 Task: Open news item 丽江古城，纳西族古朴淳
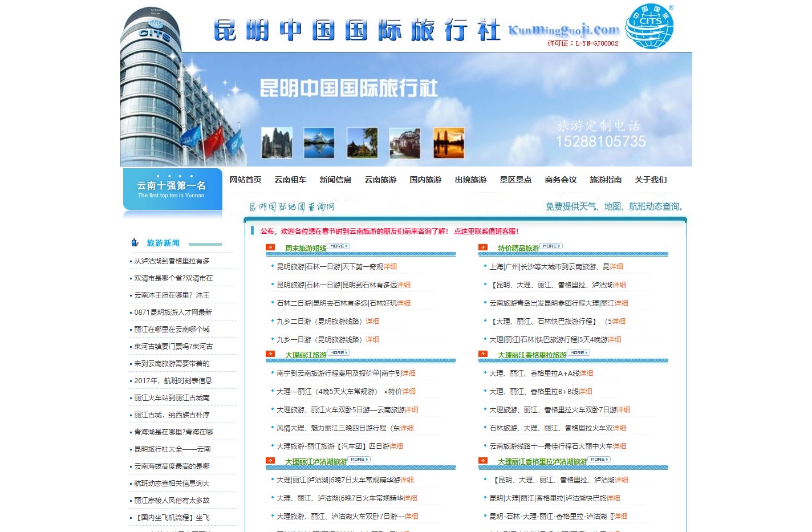(x=172, y=415)
